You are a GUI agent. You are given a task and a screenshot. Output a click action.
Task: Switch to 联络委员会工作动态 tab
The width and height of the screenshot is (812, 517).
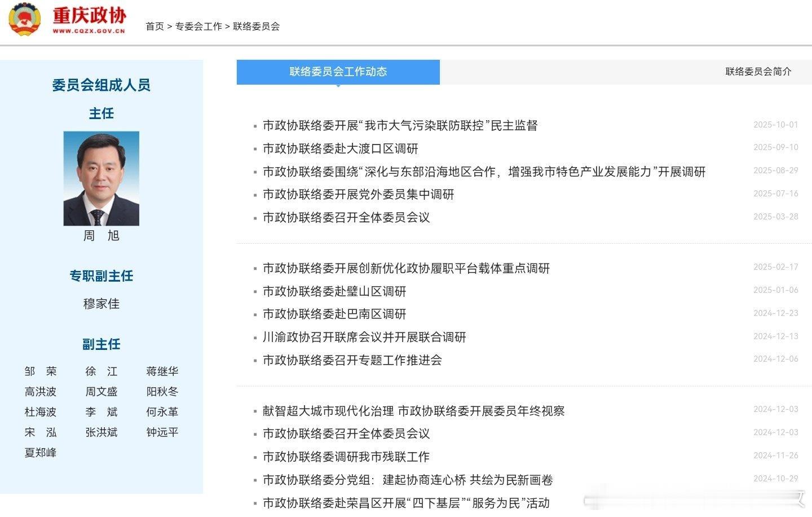point(338,72)
